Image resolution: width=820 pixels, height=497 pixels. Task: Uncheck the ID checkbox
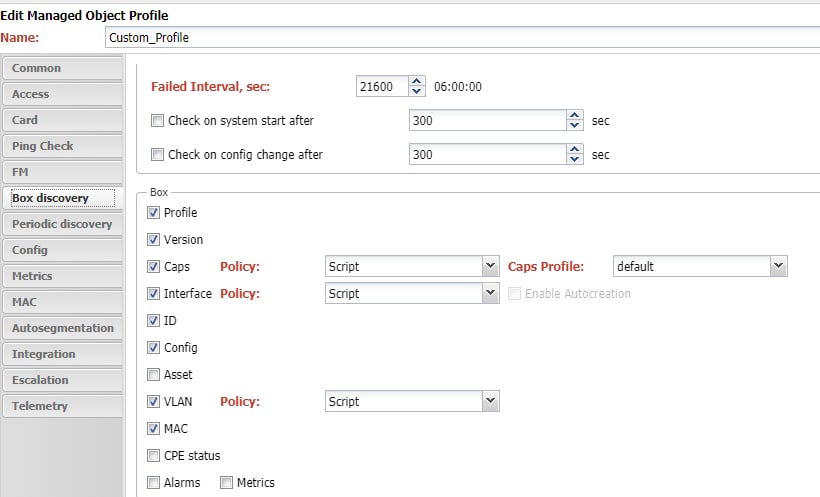coord(153,321)
